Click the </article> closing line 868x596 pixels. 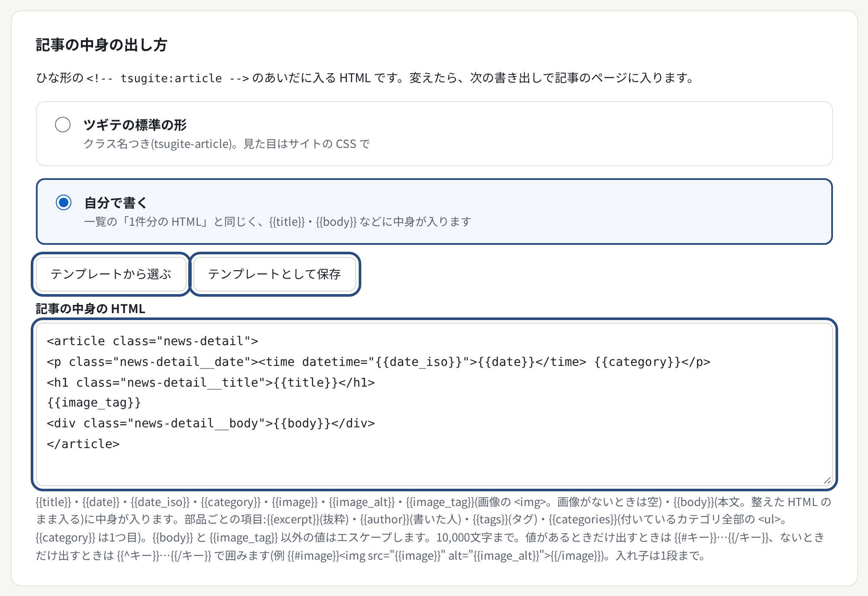[83, 444]
